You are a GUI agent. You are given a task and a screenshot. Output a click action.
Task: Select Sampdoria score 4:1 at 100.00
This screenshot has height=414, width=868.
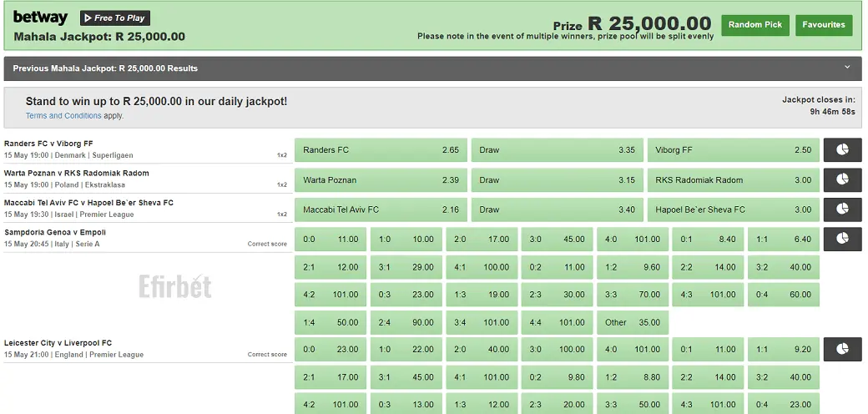[482, 267]
